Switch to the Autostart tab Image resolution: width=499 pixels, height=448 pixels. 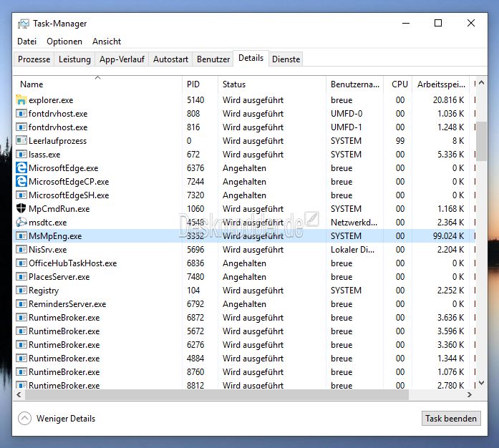(x=170, y=59)
